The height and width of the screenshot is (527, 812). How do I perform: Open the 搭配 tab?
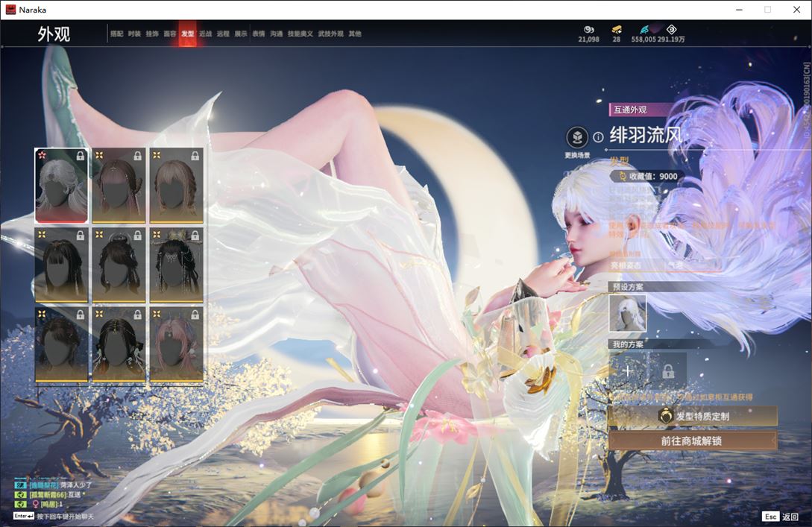tap(116, 34)
